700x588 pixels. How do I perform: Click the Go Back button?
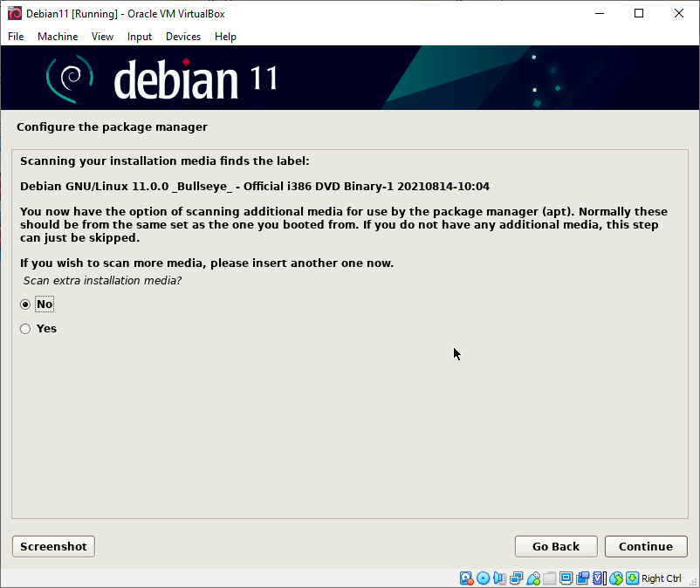point(556,546)
